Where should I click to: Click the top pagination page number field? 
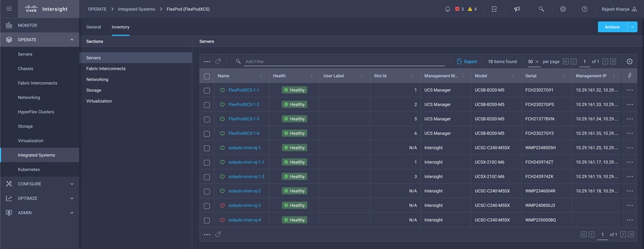coord(584,61)
